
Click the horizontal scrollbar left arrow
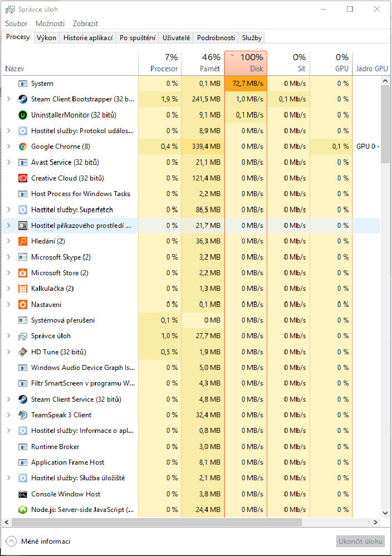coord(6,523)
